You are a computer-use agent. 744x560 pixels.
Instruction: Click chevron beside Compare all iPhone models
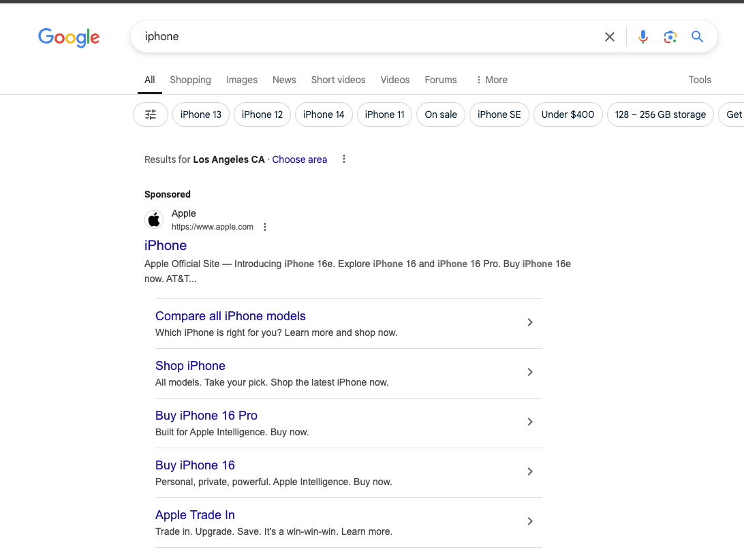[x=530, y=323]
